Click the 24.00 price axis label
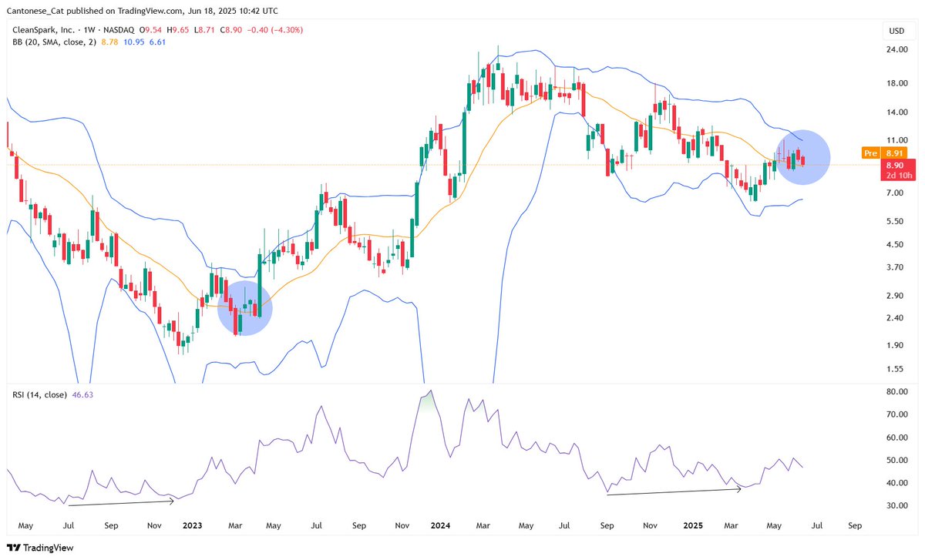Image resolution: width=925 pixels, height=560 pixels. [x=896, y=49]
